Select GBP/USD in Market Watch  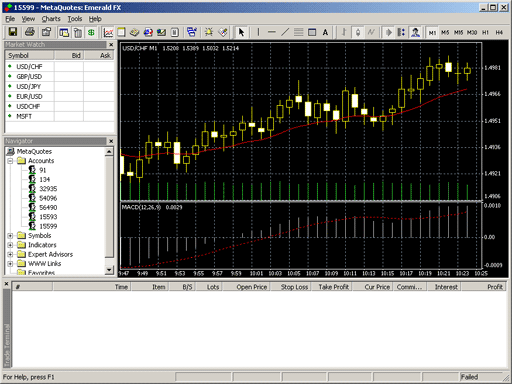29,77
